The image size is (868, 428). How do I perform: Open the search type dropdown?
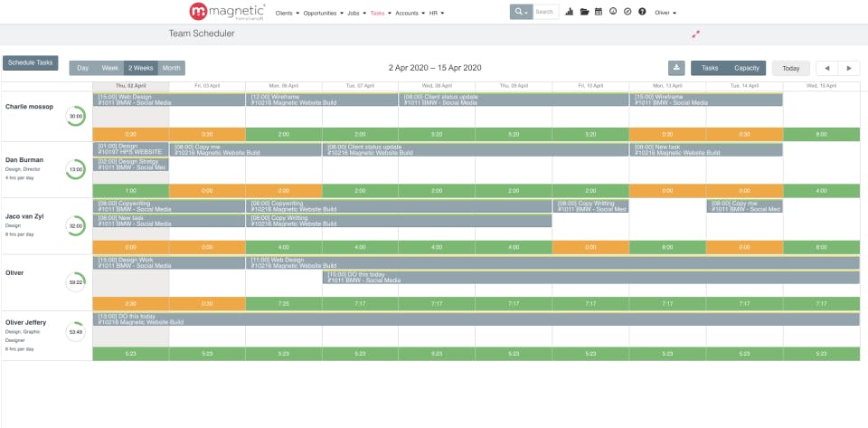(x=521, y=12)
